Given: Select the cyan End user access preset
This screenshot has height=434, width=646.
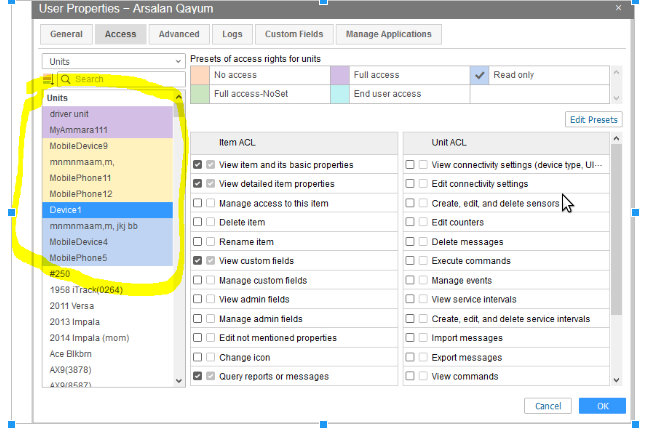Looking at the screenshot, I should (x=339, y=93).
